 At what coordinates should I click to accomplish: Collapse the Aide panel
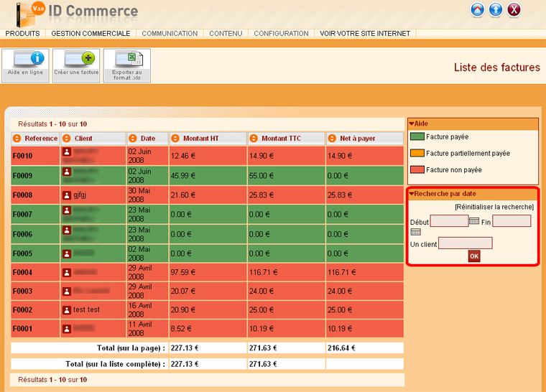click(x=412, y=123)
